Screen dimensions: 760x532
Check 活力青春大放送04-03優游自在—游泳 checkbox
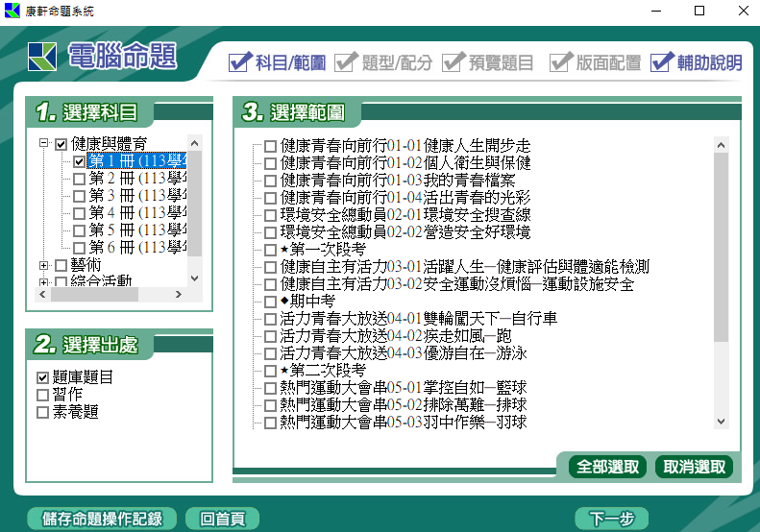pos(270,353)
